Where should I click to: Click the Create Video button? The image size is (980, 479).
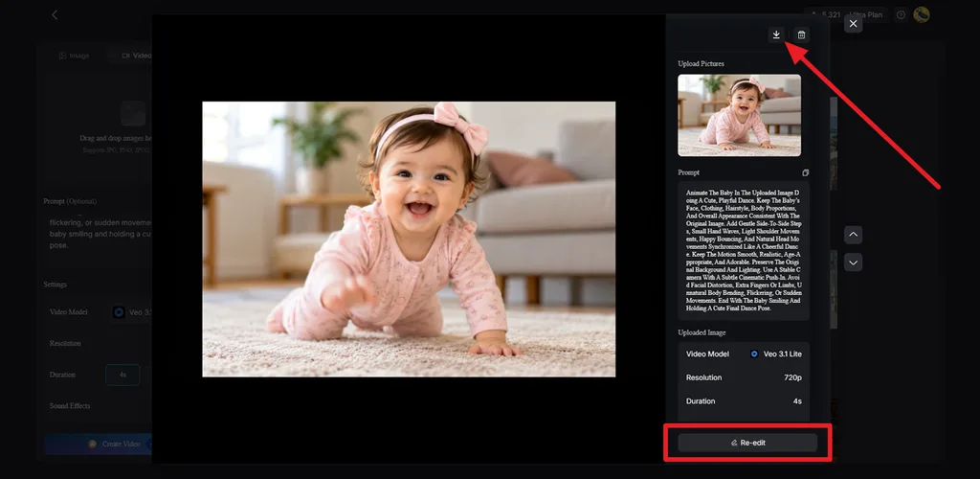[99, 444]
